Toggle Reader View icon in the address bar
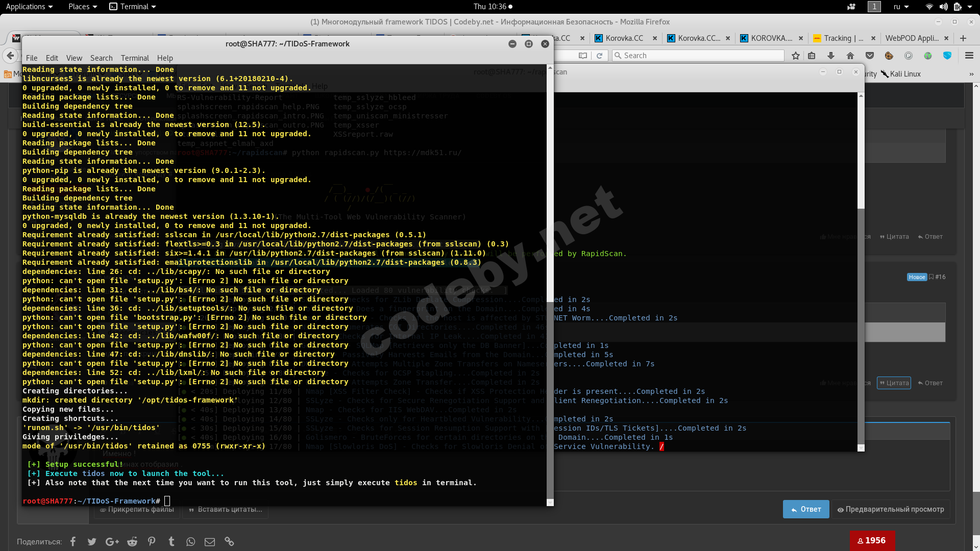The height and width of the screenshot is (551, 980). [x=582, y=56]
